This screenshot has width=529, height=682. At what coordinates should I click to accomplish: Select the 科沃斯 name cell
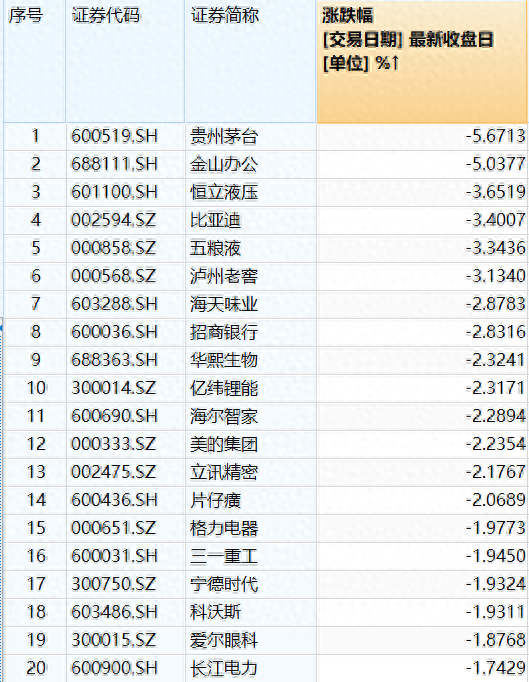(251, 612)
